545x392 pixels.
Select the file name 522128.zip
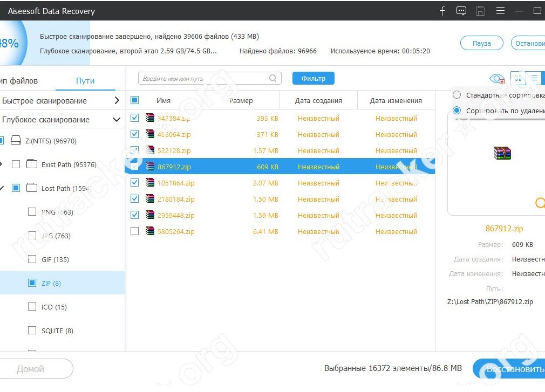tap(174, 150)
